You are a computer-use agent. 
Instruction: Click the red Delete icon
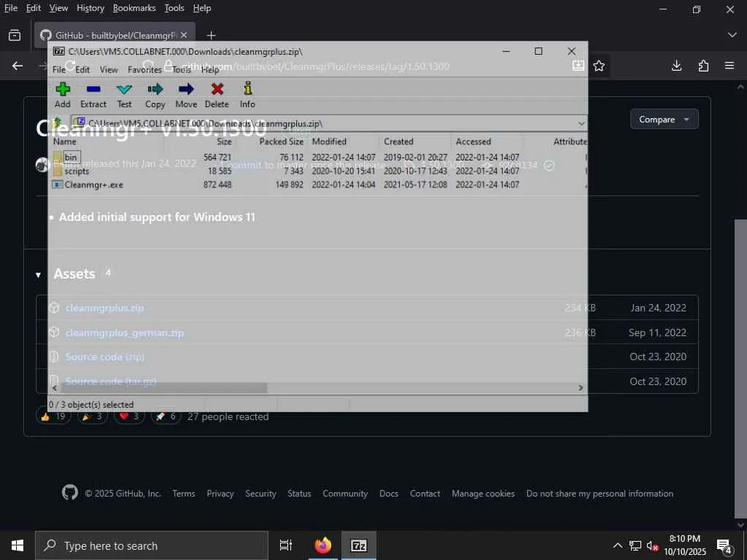217,95
